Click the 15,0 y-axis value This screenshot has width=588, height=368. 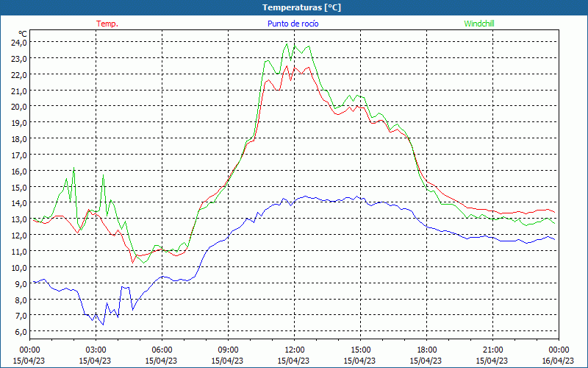click(19, 187)
